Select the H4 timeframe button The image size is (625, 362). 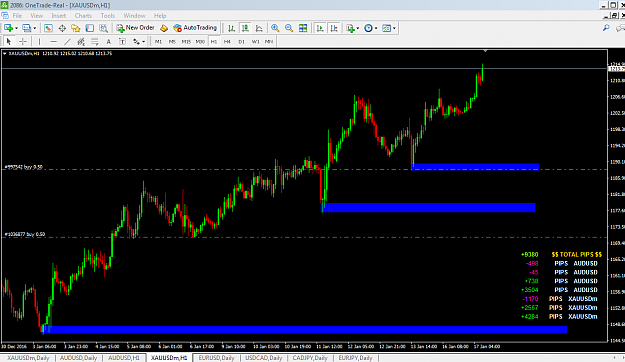point(227,41)
